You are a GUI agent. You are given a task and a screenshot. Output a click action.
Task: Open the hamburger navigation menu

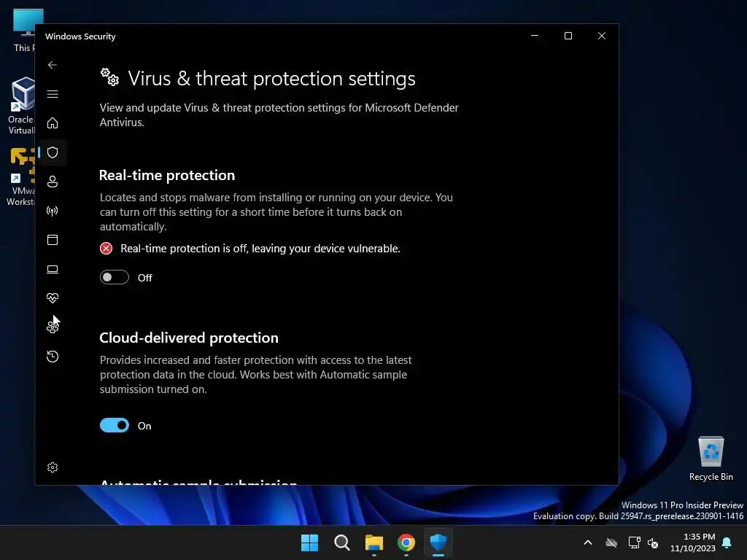tap(53, 94)
